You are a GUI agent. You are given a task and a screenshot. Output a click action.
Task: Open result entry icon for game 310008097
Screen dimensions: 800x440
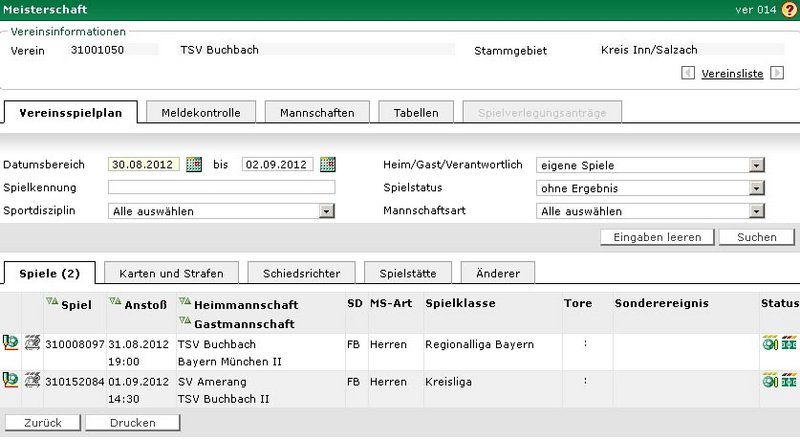[10, 343]
